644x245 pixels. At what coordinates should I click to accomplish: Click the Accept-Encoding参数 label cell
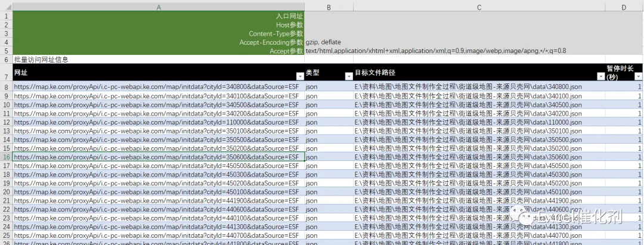(159, 42)
